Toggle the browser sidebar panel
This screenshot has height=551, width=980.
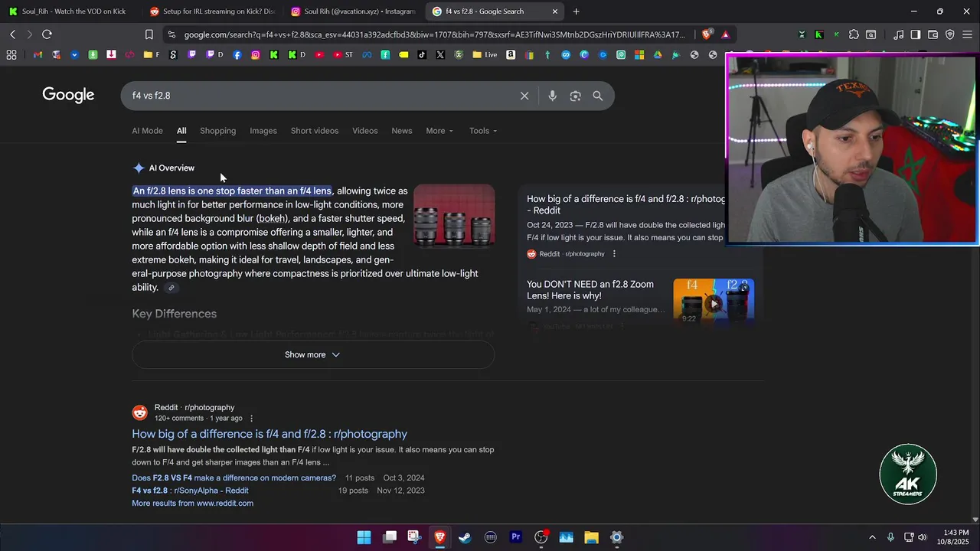pos(916,34)
